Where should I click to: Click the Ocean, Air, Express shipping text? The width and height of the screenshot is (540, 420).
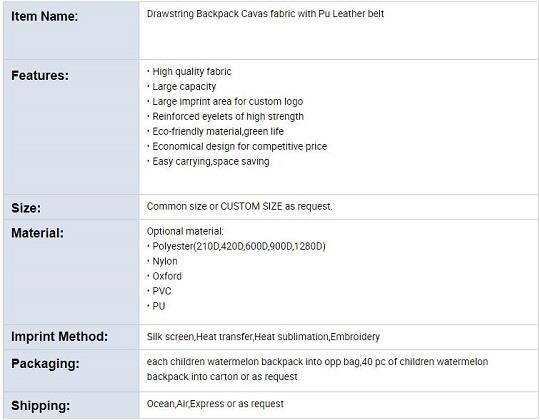point(215,403)
